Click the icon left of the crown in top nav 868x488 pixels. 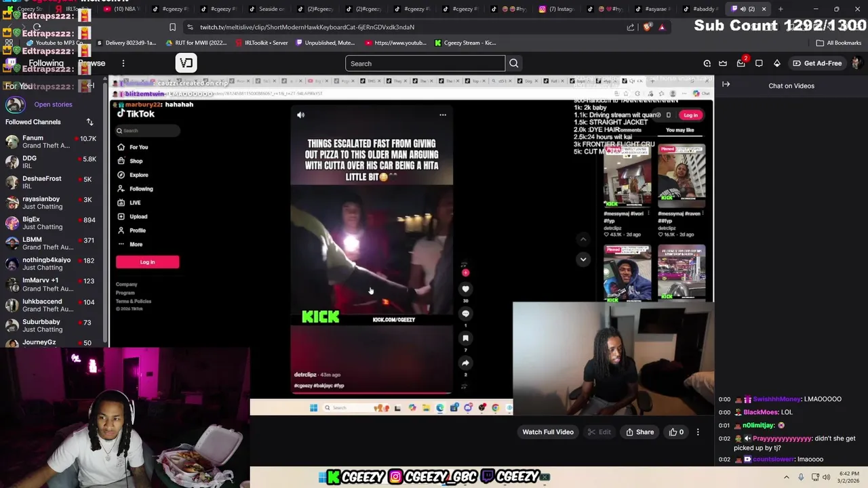(x=707, y=63)
